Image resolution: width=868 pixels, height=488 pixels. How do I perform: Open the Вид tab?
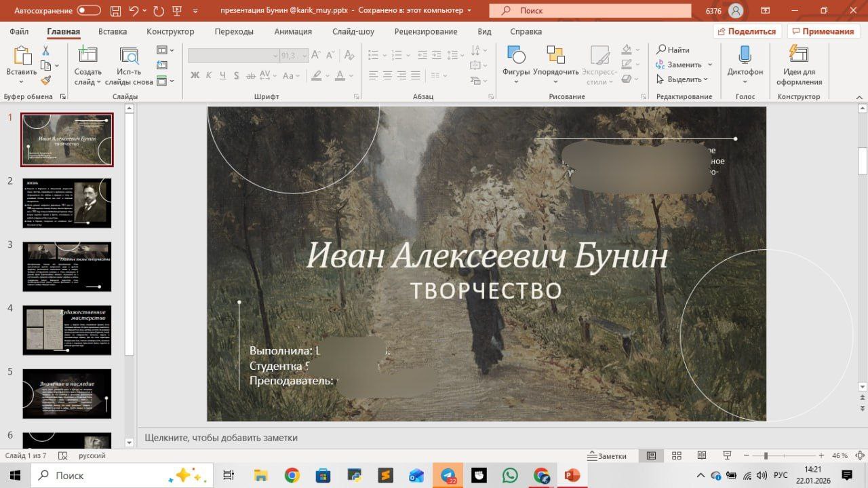point(484,31)
